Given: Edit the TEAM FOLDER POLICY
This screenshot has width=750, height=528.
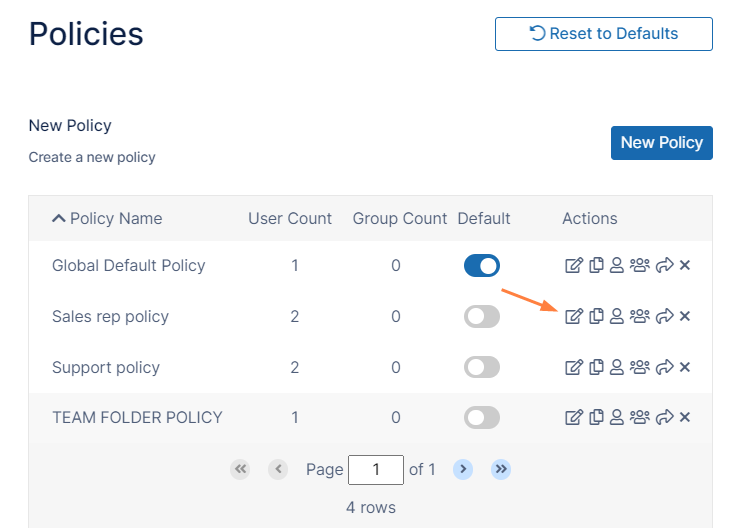Looking at the screenshot, I should 573,417.
